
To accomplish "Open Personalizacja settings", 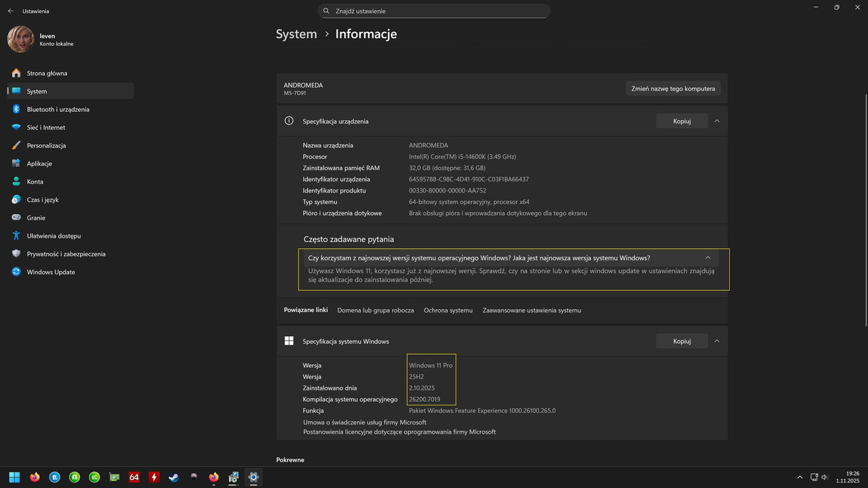I will click(71, 145).
